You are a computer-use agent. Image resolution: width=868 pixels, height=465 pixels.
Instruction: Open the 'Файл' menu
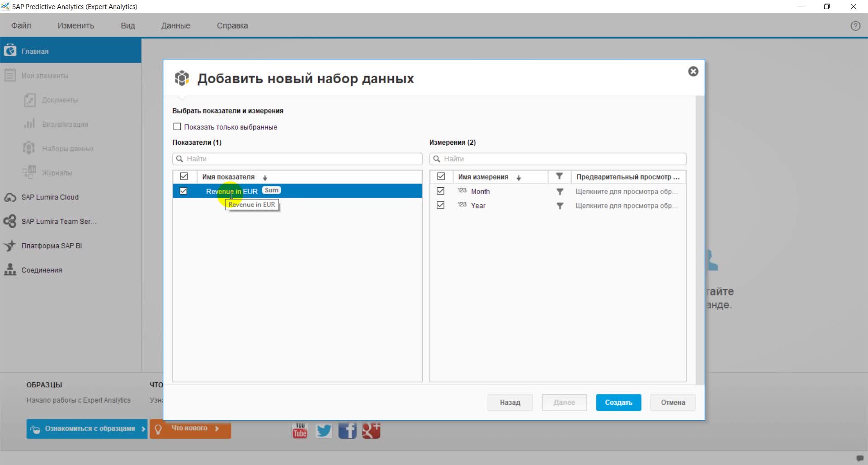pos(21,25)
